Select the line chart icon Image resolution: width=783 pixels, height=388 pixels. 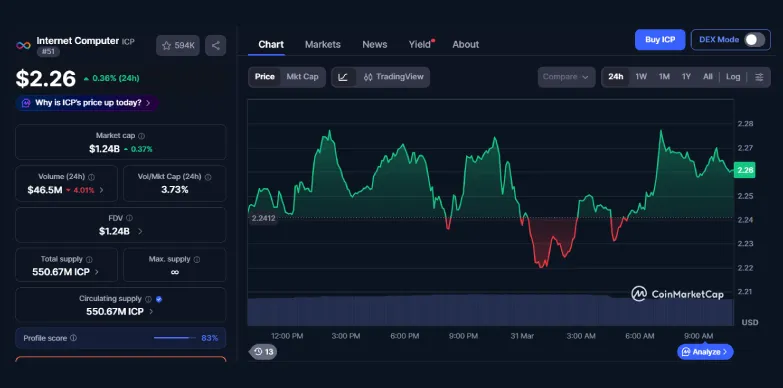pyautogui.click(x=343, y=77)
